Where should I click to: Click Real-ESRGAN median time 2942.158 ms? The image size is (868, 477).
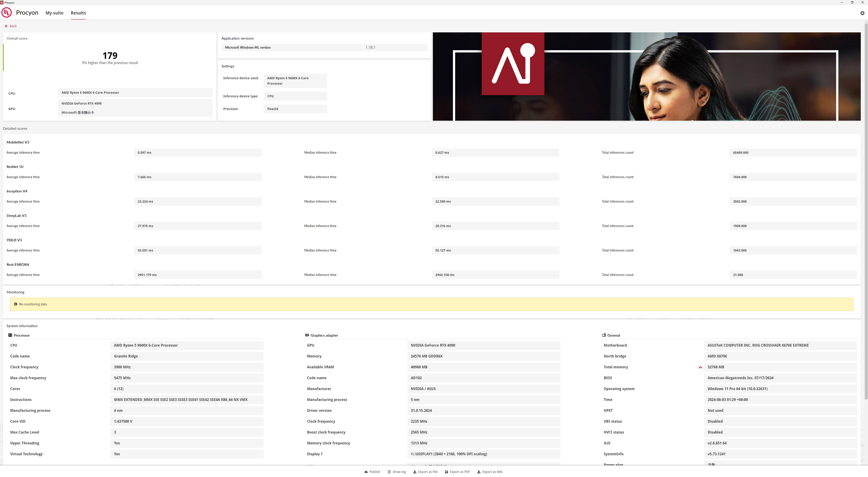point(495,275)
